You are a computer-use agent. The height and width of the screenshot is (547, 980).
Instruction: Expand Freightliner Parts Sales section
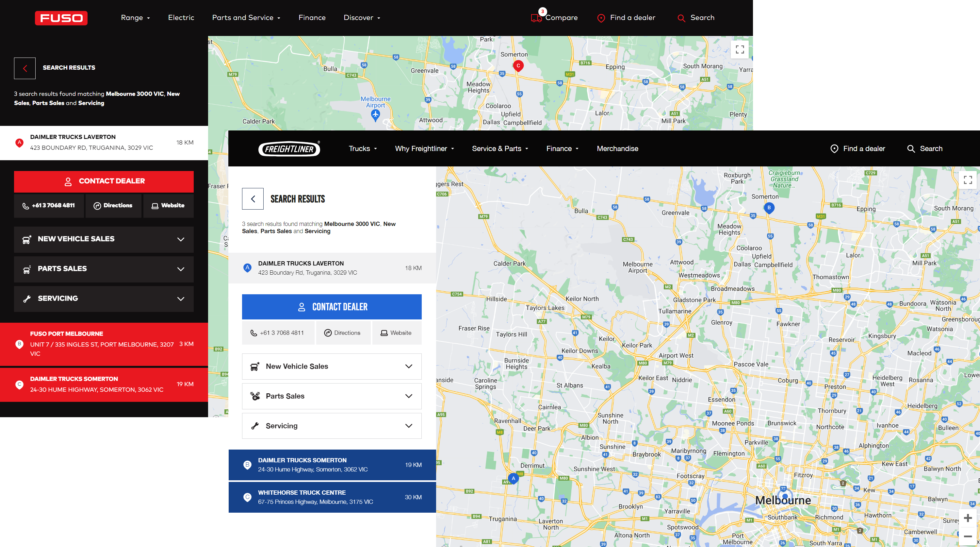click(x=331, y=396)
